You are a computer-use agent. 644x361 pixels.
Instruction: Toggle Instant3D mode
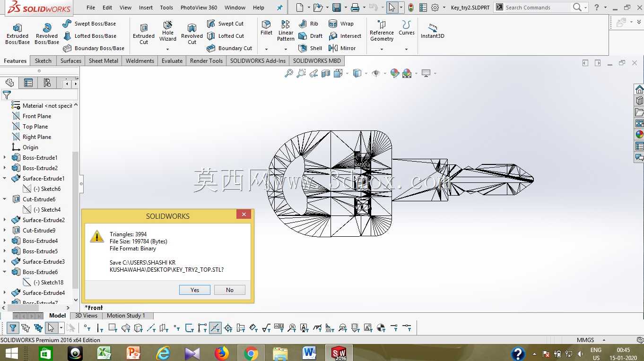click(x=433, y=31)
